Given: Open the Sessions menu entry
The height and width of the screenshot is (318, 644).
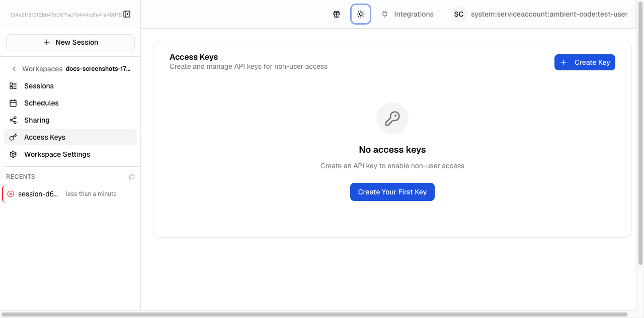Looking at the screenshot, I should pyautogui.click(x=39, y=85).
